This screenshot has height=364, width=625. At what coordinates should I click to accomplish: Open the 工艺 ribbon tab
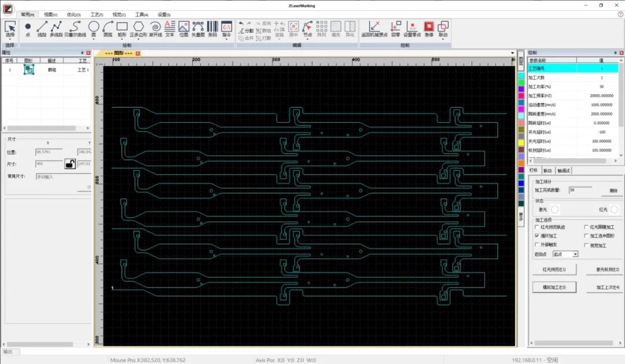pos(97,14)
